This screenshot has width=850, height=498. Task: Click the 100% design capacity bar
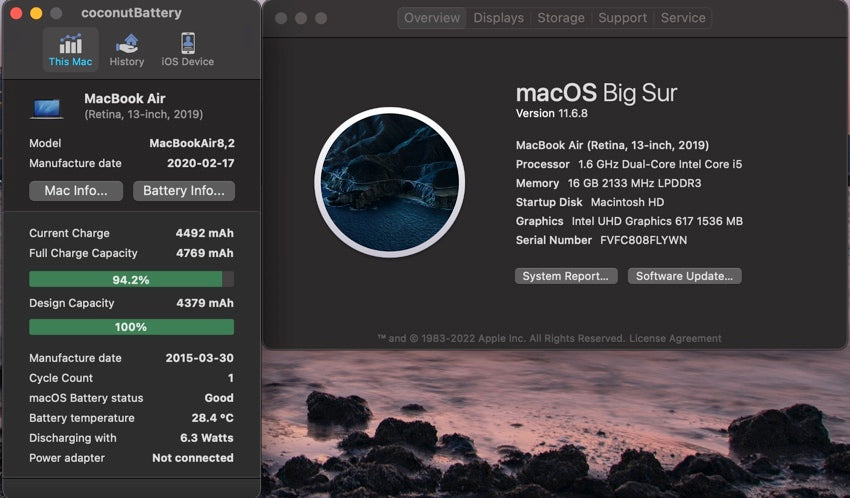[x=132, y=327]
